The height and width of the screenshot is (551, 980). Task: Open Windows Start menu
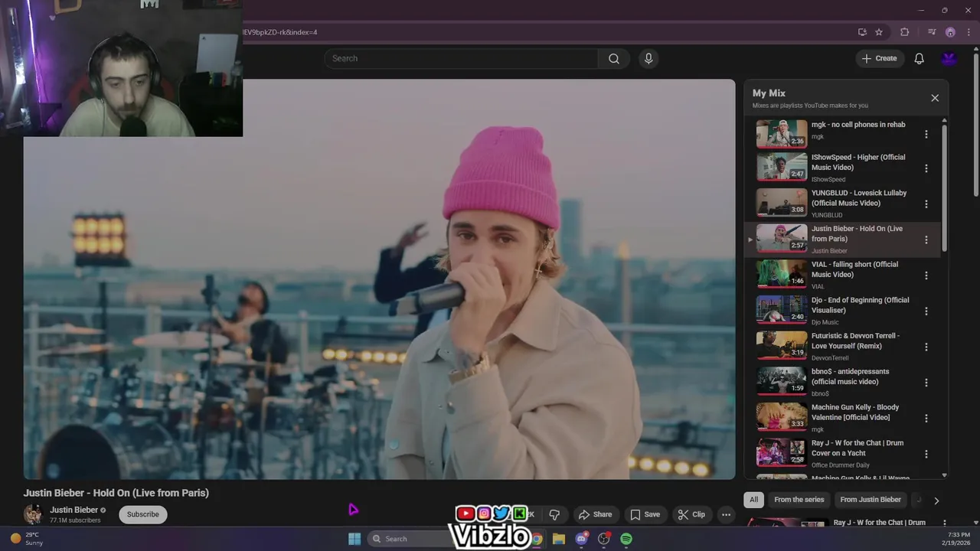click(x=354, y=539)
